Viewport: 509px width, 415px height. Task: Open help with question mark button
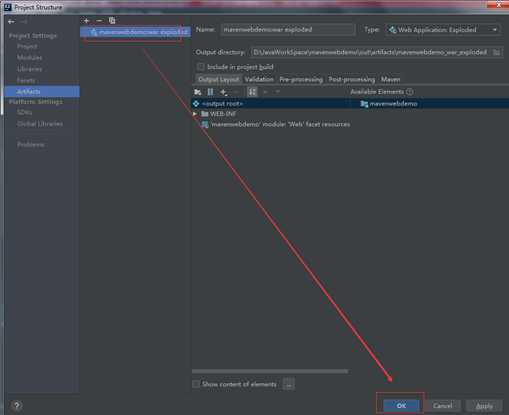tap(17, 405)
